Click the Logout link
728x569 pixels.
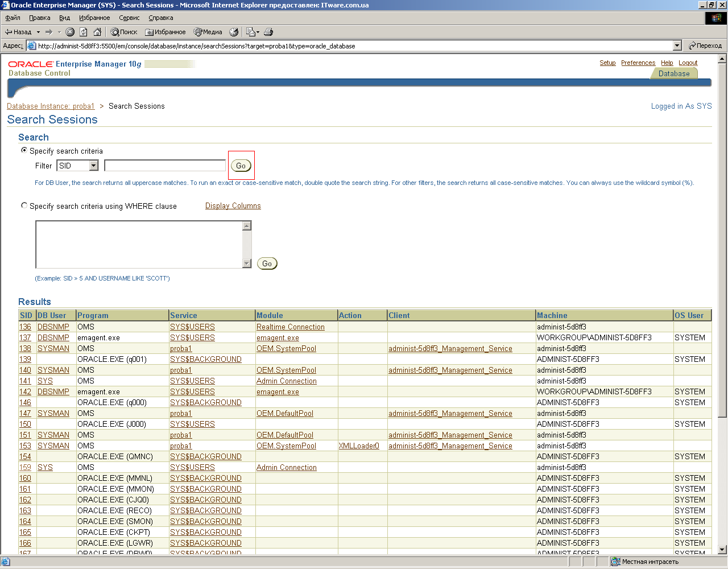coord(688,63)
